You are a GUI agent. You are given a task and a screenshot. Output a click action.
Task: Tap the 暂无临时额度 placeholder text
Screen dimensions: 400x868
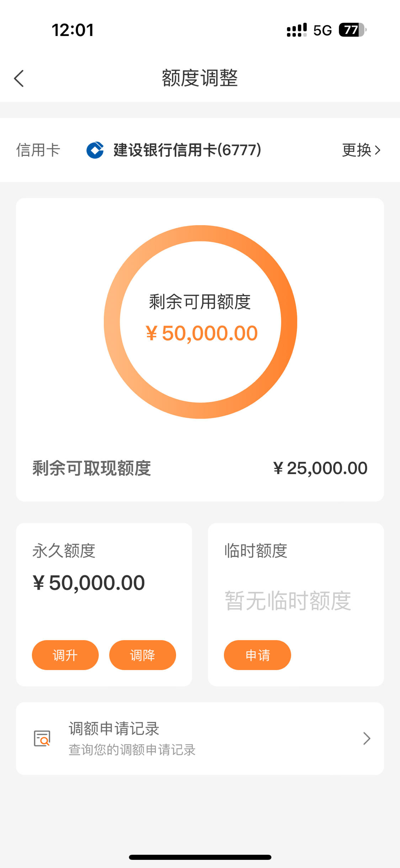pyautogui.click(x=288, y=601)
